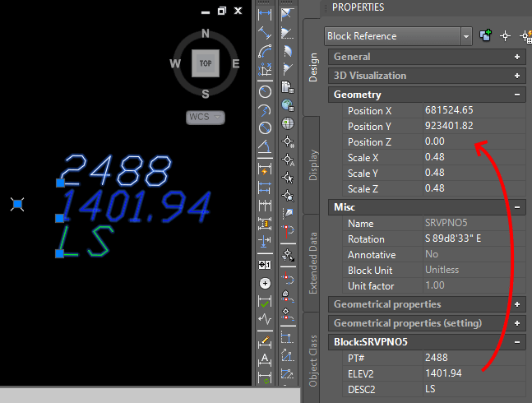Collapse the Misc section
The image size is (532, 403).
[x=516, y=207]
